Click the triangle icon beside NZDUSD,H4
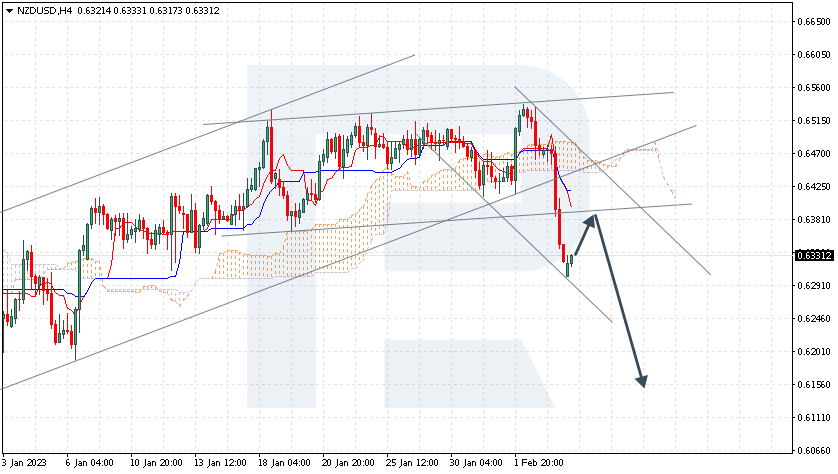The width and height of the screenshot is (838, 474). click(x=8, y=10)
